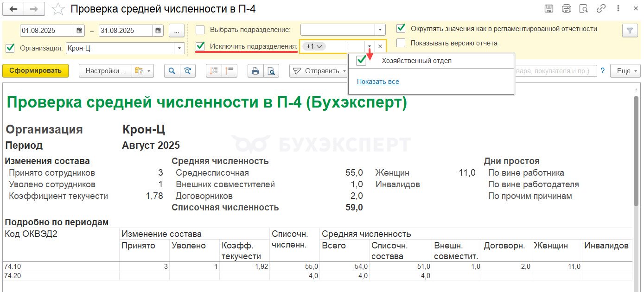
Task: Click the Показать все link
Action: 378,82
